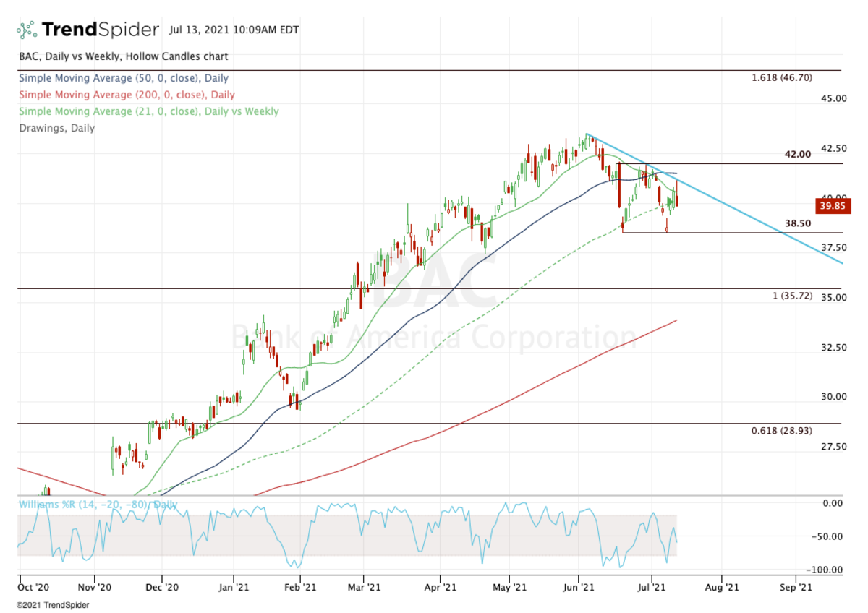The height and width of the screenshot is (613, 868).
Task: Click the 38.50 support level label
Action: tap(797, 224)
